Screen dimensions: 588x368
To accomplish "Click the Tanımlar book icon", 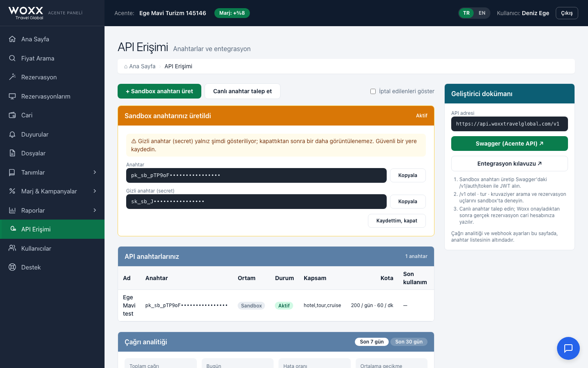I will point(12,172).
